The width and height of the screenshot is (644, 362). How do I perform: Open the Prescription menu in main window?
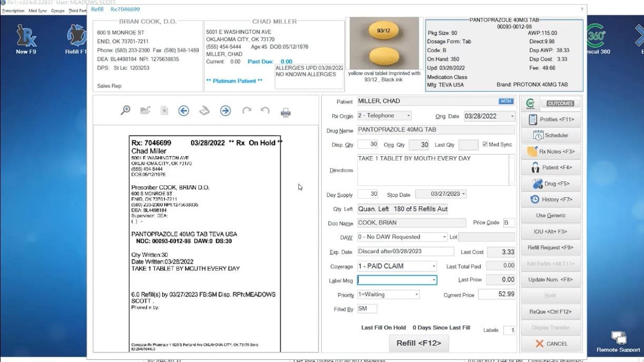pyautogui.click(x=13, y=11)
